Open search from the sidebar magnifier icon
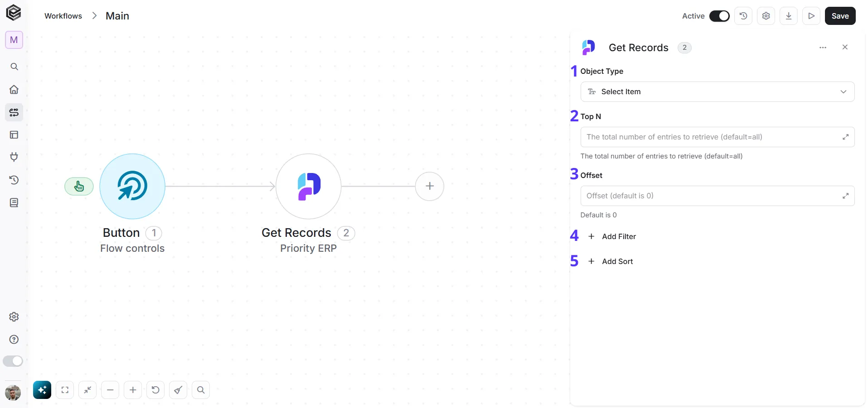The height and width of the screenshot is (408, 868). tap(14, 67)
